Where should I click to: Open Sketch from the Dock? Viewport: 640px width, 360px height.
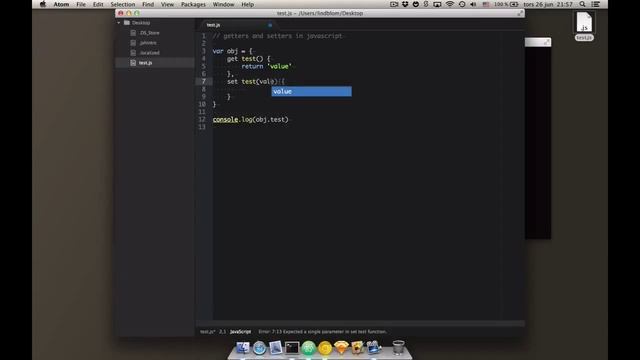341,348
